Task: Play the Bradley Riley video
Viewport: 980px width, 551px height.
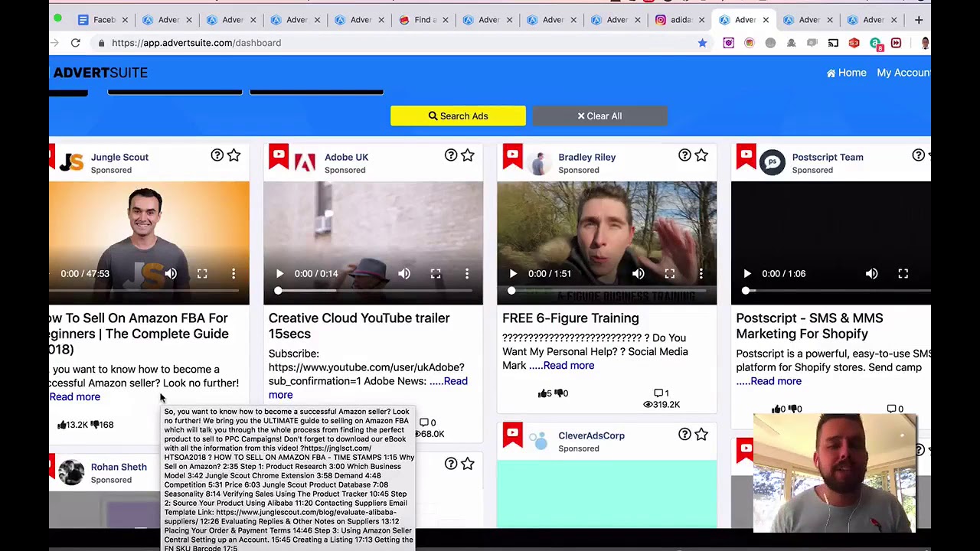Action: click(x=513, y=273)
